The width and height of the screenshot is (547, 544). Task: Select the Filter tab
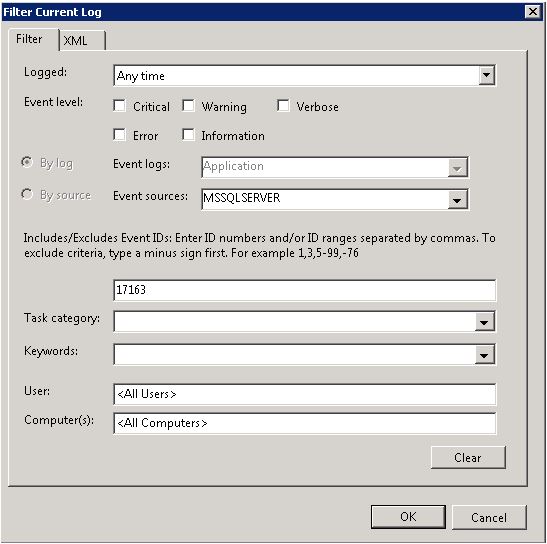tap(33, 39)
